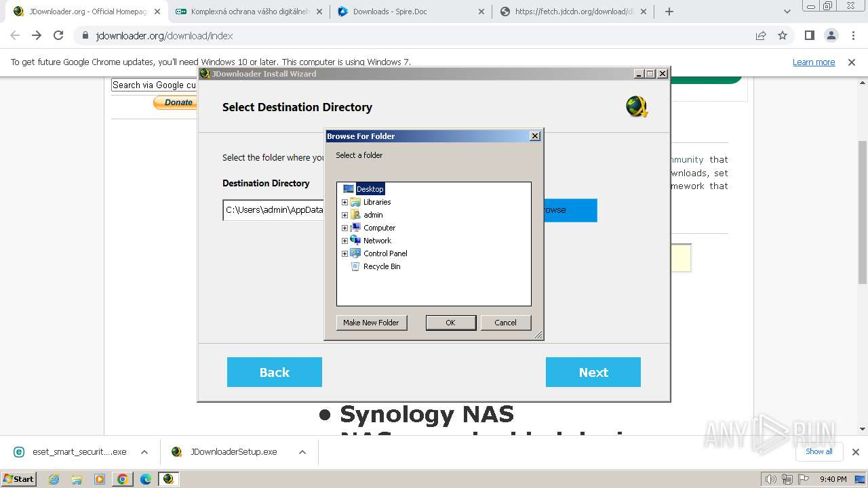Expand the Control Panel tree node

point(344,253)
